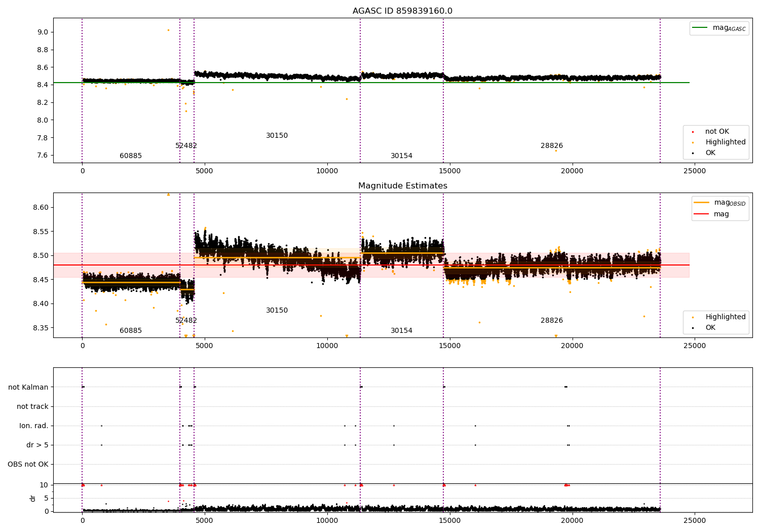Click the 0 x-axis tick under bottom plot

[x=82, y=521]
